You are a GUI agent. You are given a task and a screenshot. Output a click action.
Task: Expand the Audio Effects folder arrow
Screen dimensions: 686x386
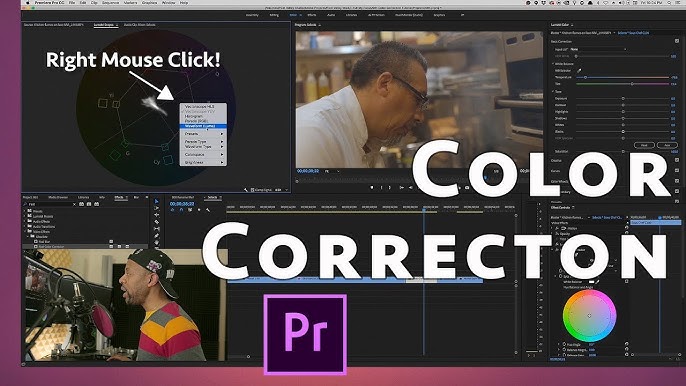[x=25, y=221]
